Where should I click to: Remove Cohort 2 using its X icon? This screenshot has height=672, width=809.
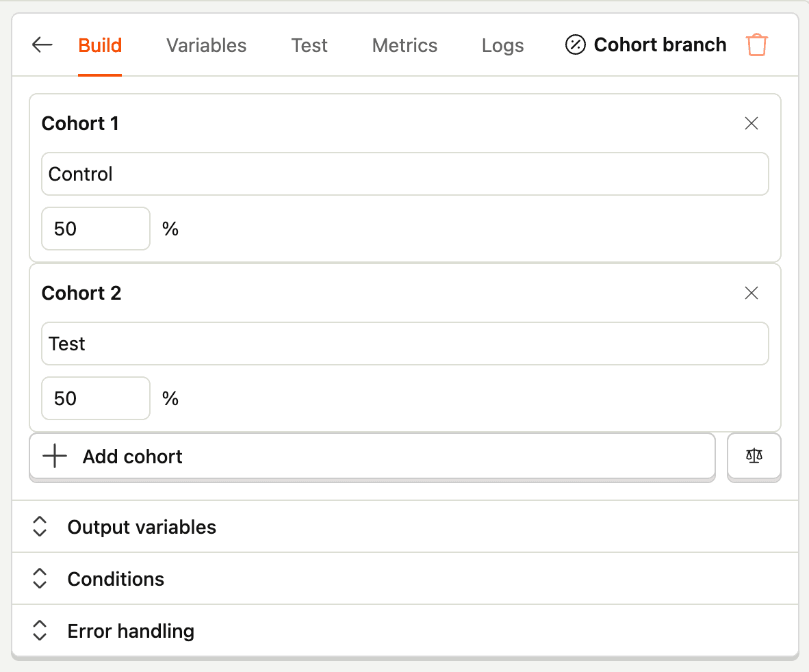pyautogui.click(x=751, y=293)
